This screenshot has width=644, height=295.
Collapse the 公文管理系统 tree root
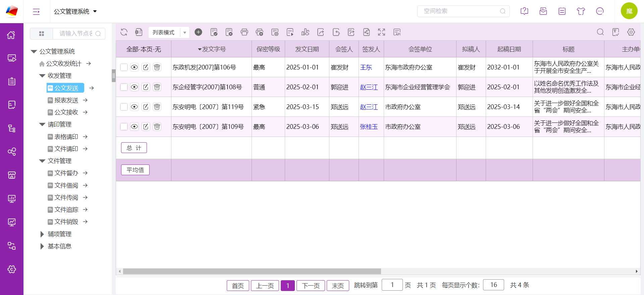[x=34, y=51]
